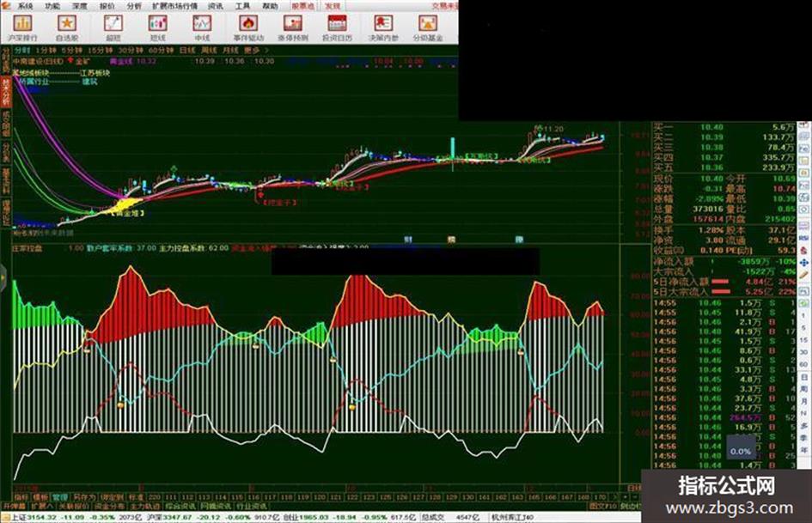Image resolution: width=812 pixels, height=523 pixels.
Task: Open the 报价 menu
Action: point(107,6)
